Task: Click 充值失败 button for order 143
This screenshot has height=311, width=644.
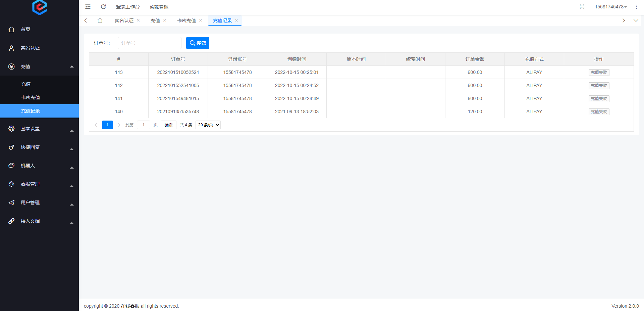Action: 599,73
